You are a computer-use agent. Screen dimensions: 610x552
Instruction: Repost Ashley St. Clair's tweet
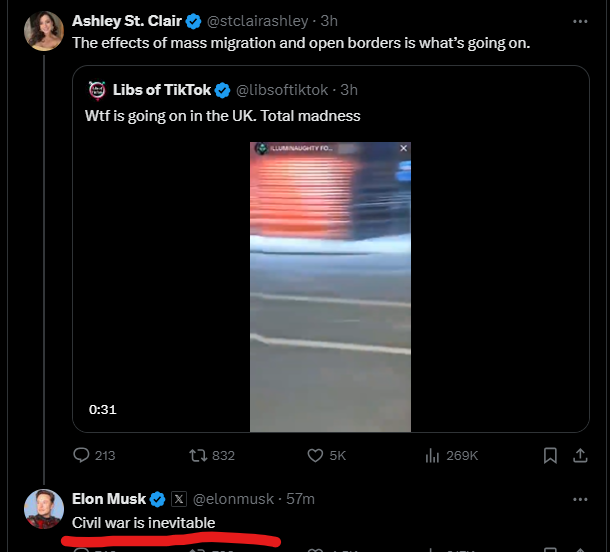click(x=212, y=455)
